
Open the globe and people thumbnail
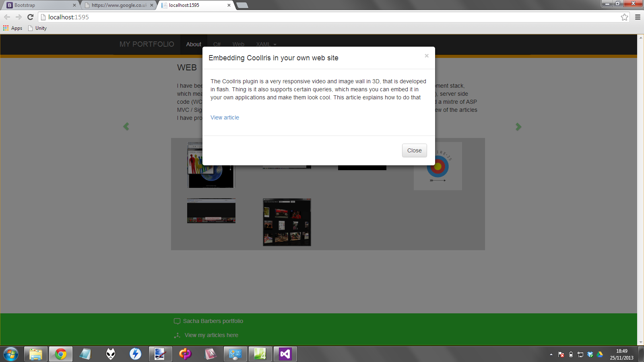click(x=211, y=165)
